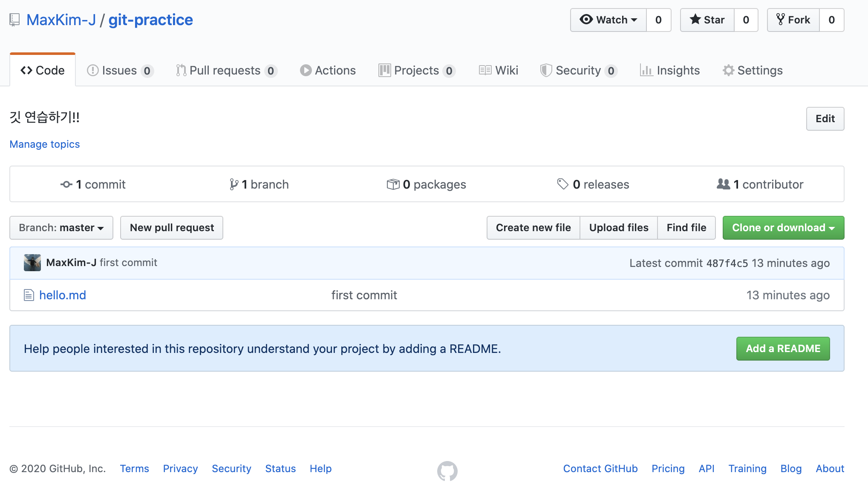Viewport: 868px width, 490px height.
Task: Click the Status footer link
Action: coord(280,469)
